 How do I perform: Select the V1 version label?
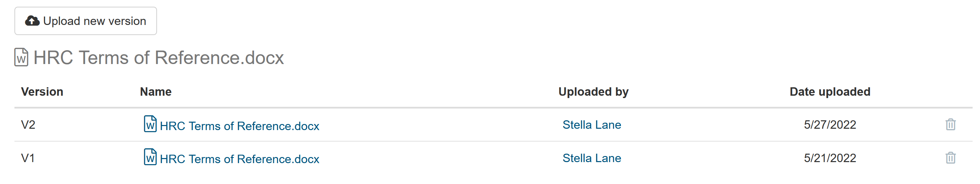point(28,158)
